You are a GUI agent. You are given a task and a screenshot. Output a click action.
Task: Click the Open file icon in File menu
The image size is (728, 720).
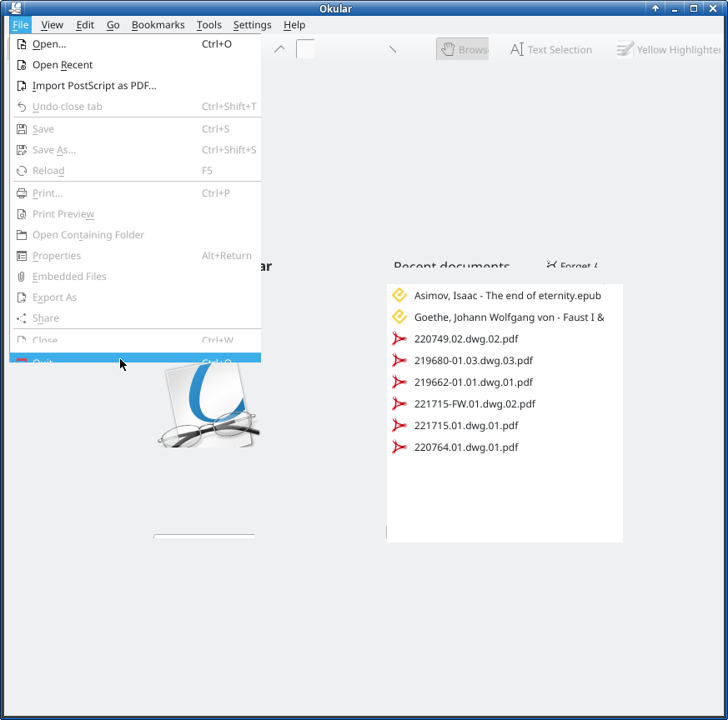coord(22,44)
